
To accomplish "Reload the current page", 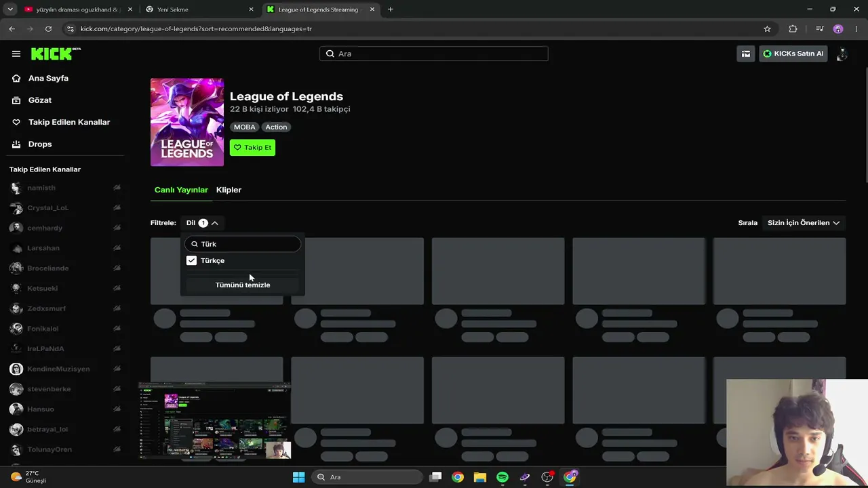I will coord(48,29).
